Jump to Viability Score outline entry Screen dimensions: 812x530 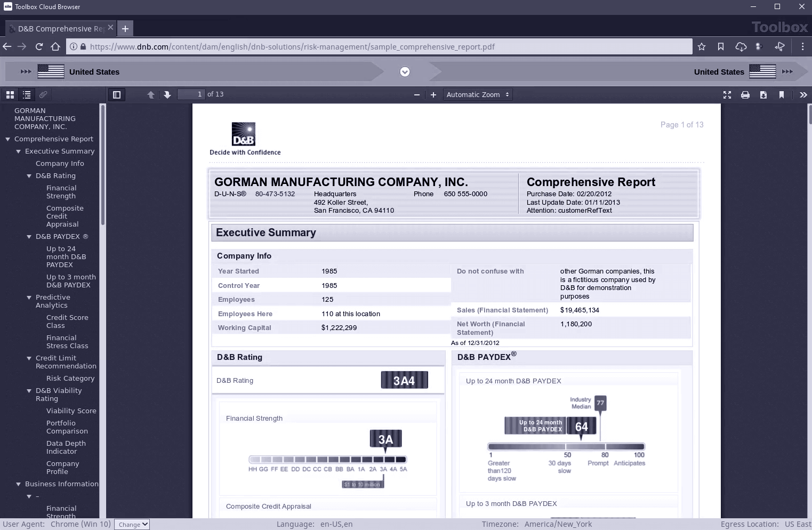click(71, 411)
